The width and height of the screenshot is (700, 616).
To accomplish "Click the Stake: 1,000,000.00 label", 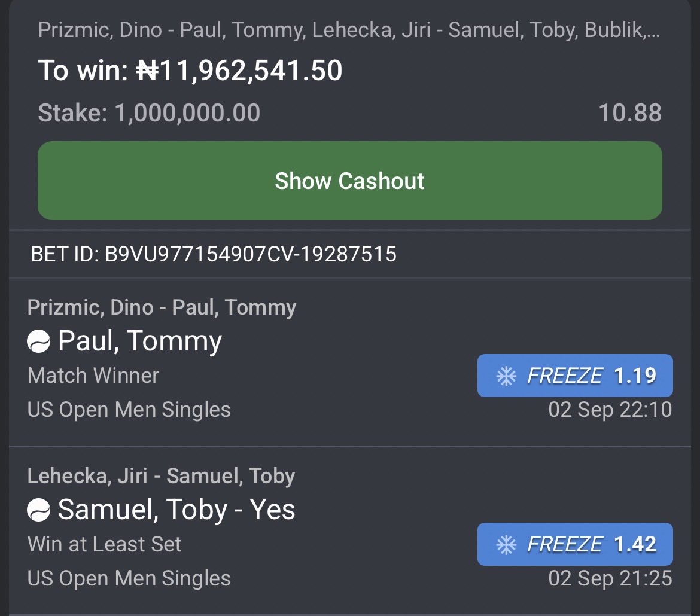I will tap(149, 112).
